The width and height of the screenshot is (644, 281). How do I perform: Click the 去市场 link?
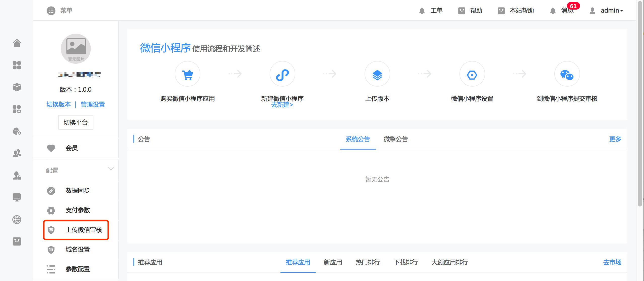[612, 262]
